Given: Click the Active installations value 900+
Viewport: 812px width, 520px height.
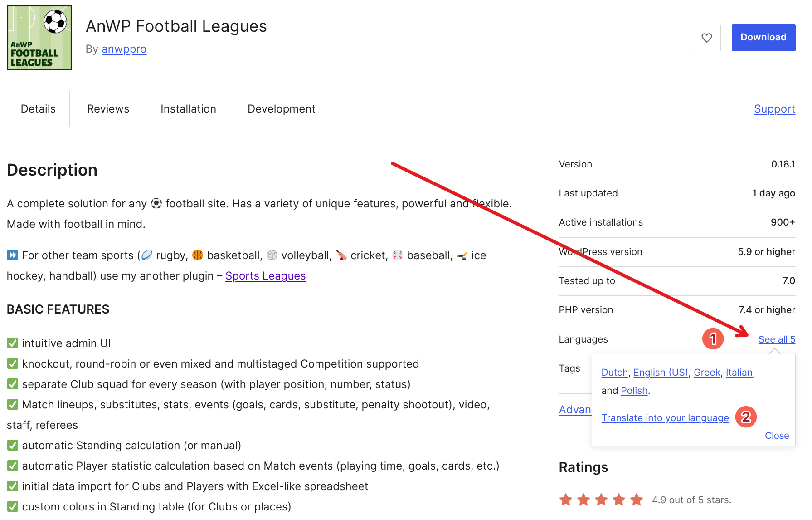Looking at the screenshot, I should [x=783, y=222].
